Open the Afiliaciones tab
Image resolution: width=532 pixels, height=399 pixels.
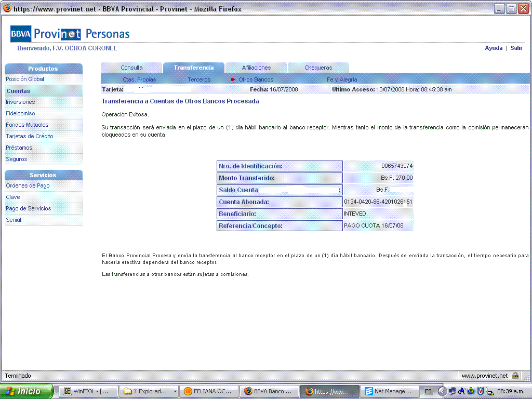(256, 68)
